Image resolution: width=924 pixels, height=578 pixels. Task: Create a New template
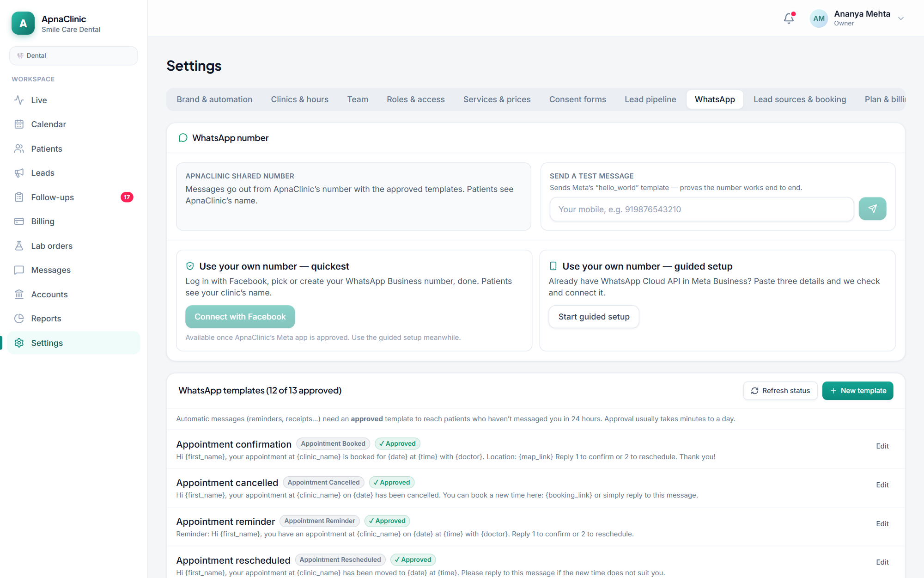tap(857, 391)
